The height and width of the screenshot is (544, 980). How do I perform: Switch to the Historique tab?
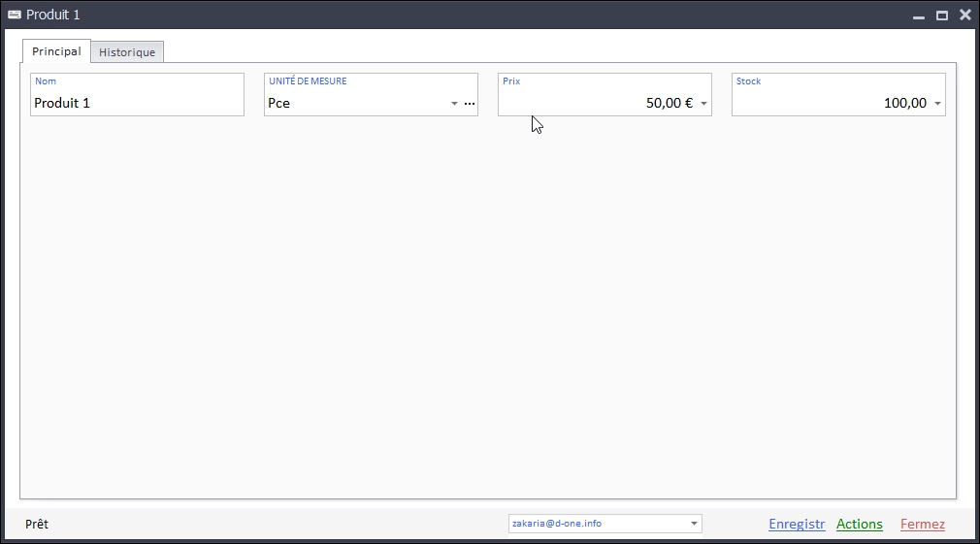click(127, 52)
